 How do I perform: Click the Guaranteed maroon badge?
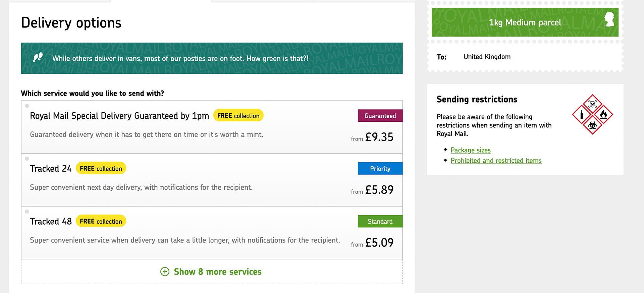pos(380,116)
